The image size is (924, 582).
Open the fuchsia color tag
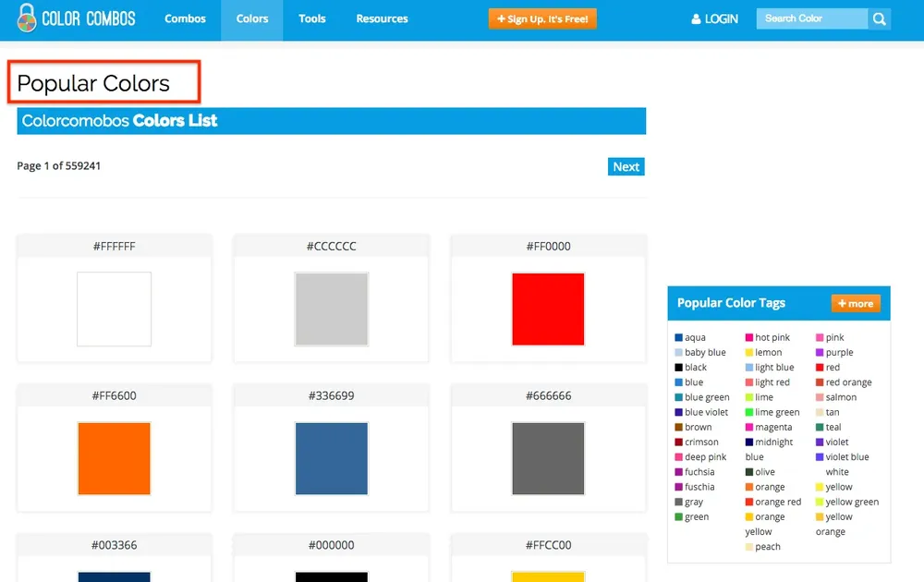tap(699, 472)
